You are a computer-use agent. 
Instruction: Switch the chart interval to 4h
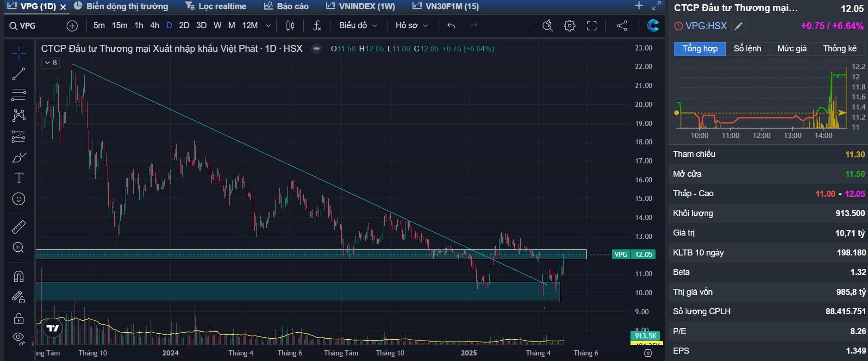pyautogui.click(x=155, y=25)
